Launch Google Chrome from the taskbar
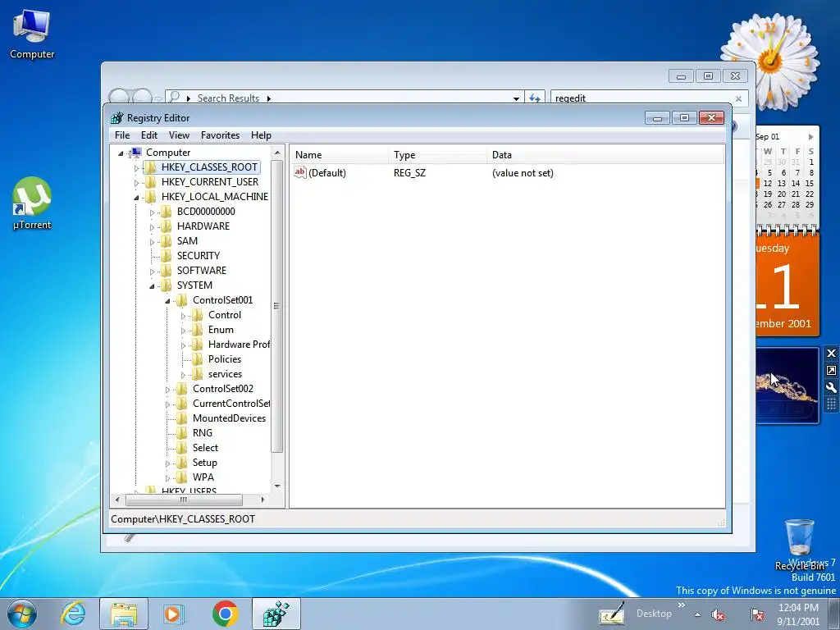Viewport: 840px width, 630px height. coord(225,614)
